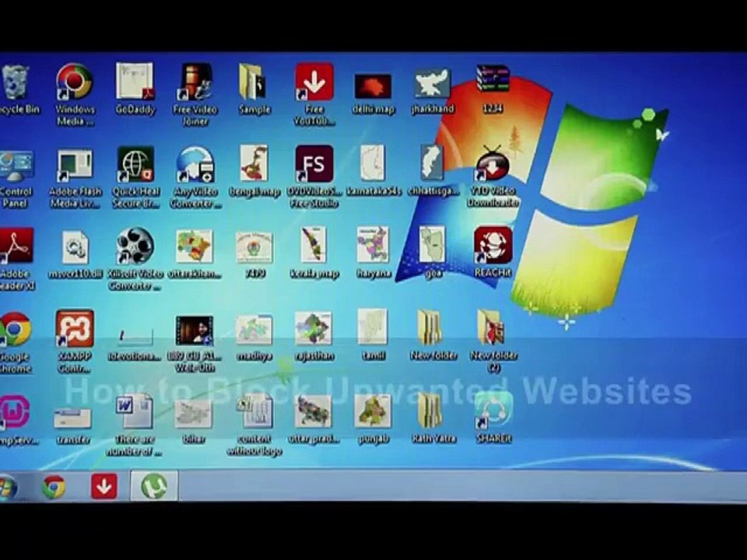Open the 1234 archive file
747x560 pixels.
[493, 79]
